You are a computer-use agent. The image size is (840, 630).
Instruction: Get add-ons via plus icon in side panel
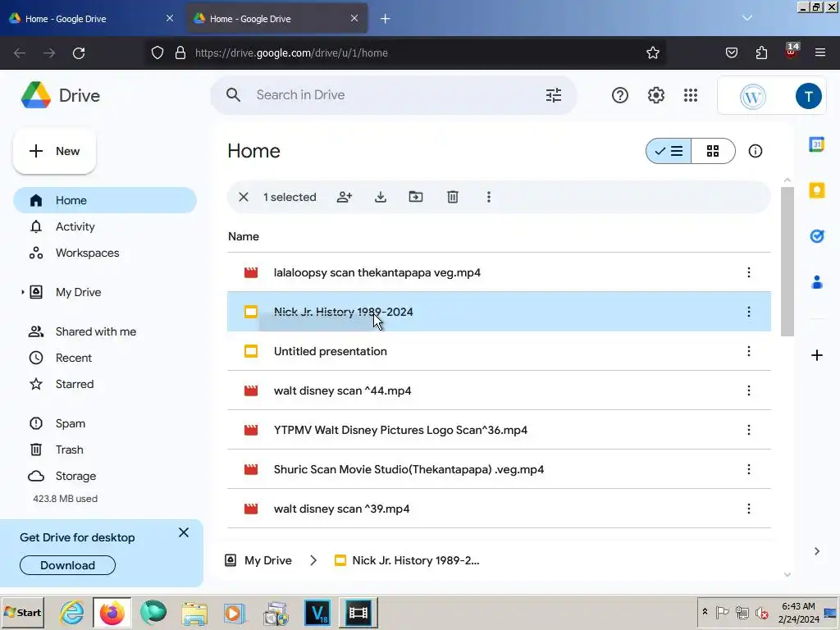(816, 355)
